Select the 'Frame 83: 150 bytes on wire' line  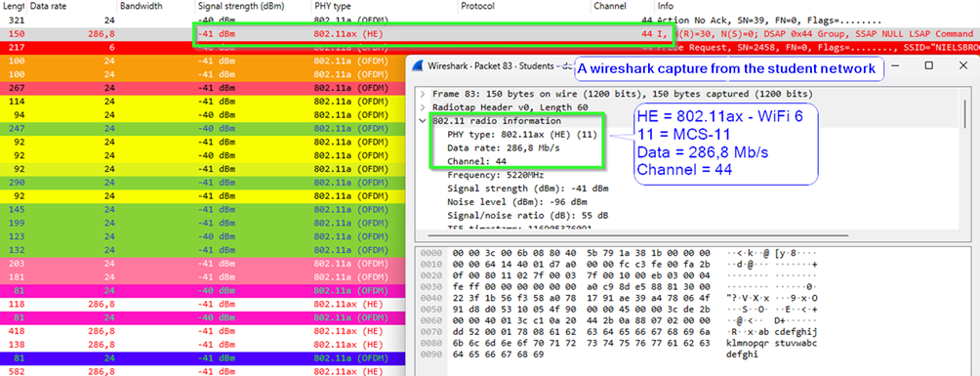(623, 94)
